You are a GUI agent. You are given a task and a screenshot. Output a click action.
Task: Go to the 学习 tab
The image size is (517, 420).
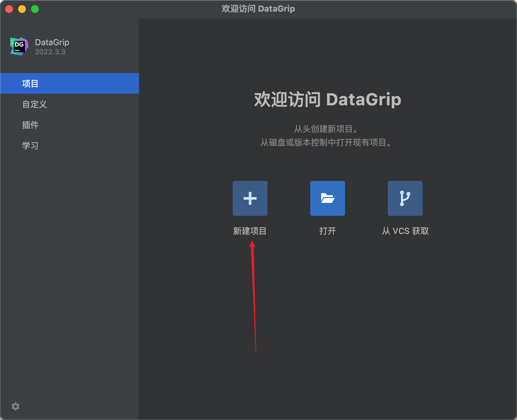click(x=69, y=145)
